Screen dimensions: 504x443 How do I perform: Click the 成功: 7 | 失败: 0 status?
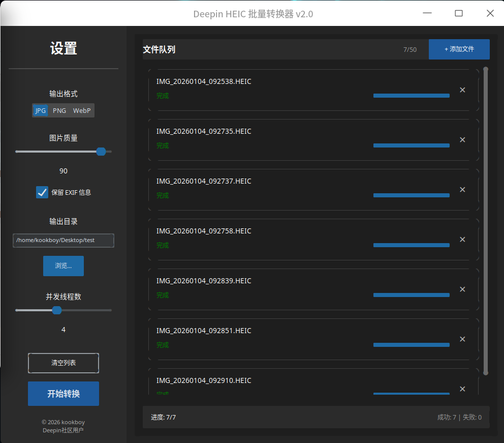tap(459, 418)
